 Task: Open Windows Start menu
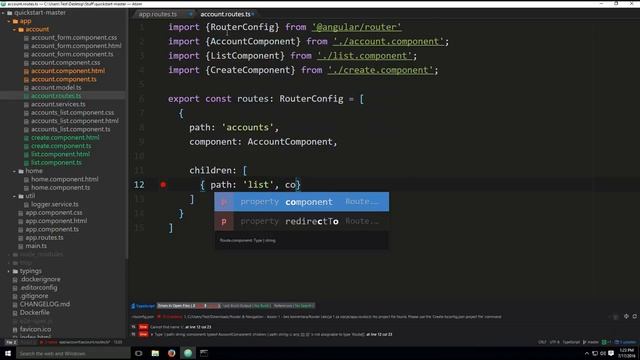tap(8, 353)
